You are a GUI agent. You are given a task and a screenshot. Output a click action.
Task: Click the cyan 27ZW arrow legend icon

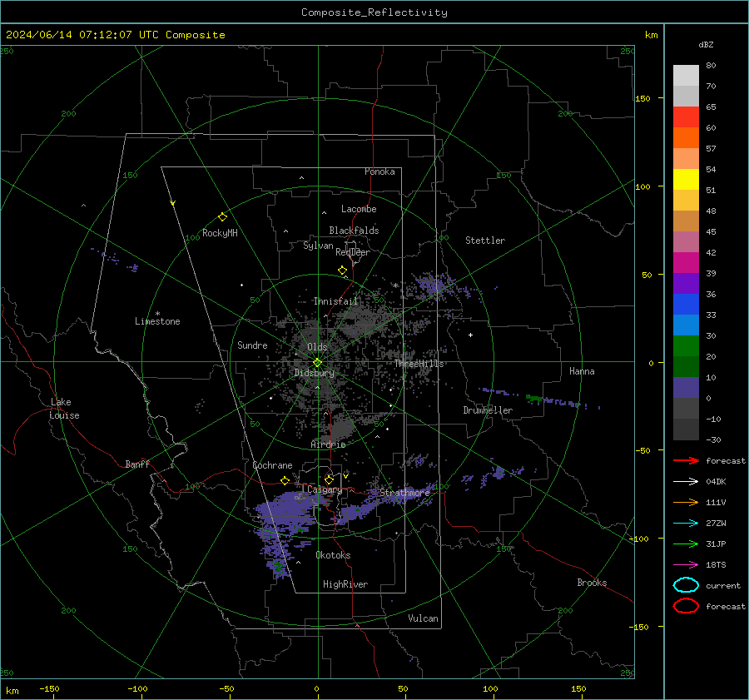point(686,524)
